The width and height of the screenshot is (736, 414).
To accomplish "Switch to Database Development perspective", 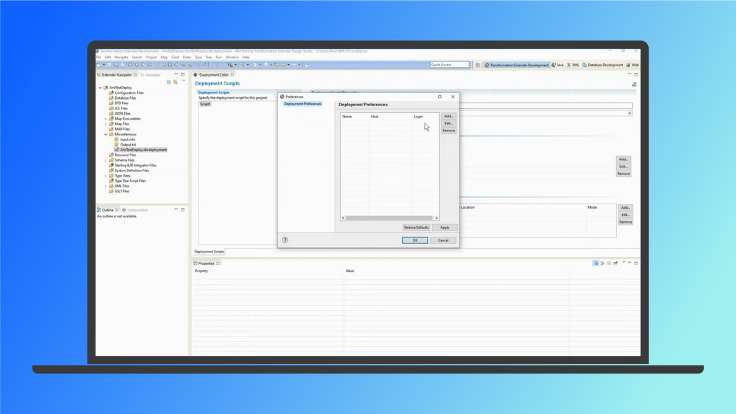I will tap(603, 65).
